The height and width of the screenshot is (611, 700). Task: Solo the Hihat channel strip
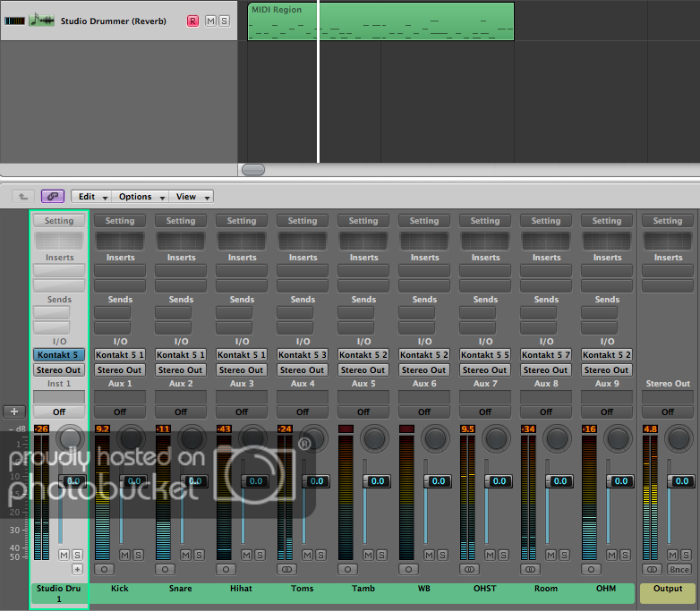pos(260,555)
